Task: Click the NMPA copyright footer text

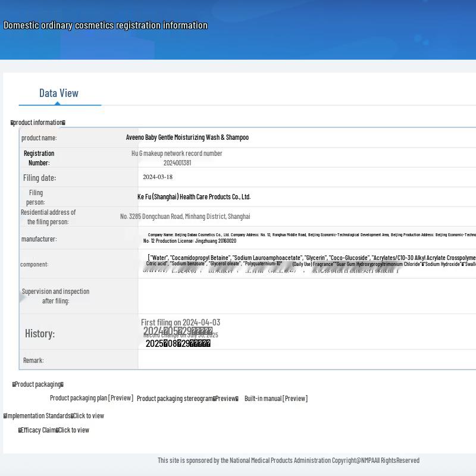Action: pos(288,461)
